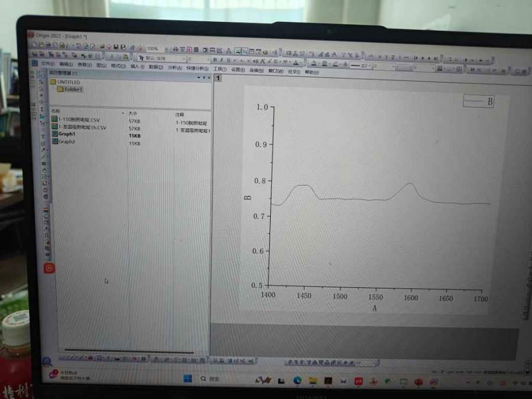This screenshot has height=399, width=532.
Task: Click the font color A swatch
Action: click(296, 63)
